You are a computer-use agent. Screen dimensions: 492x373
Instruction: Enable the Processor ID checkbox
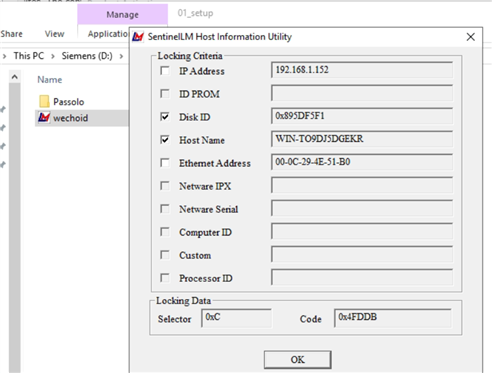click(165, 278)
